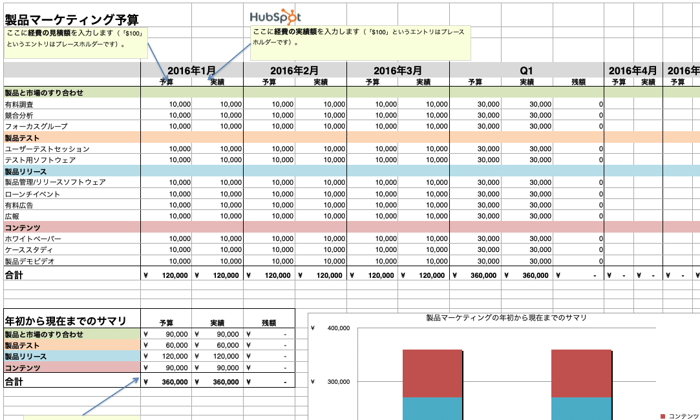Click the 製品デモビデオ row label
This screenshot has height=420, width=700.
point(30,261)
